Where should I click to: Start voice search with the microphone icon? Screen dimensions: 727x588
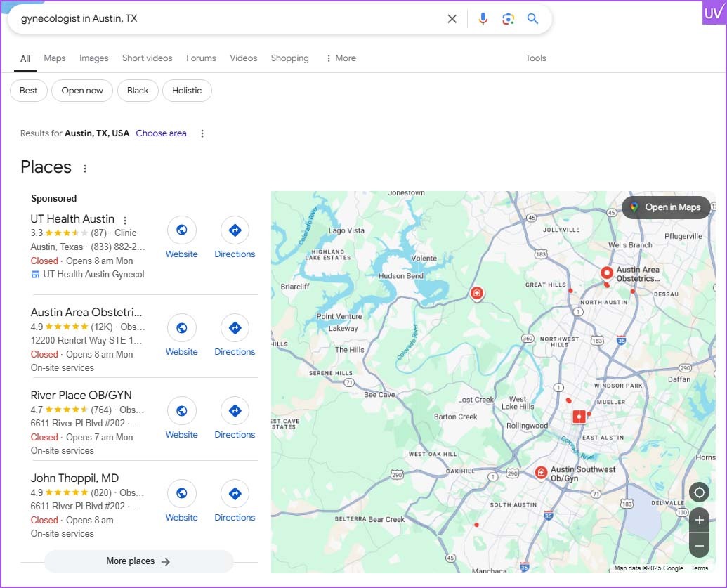point(483,18)
